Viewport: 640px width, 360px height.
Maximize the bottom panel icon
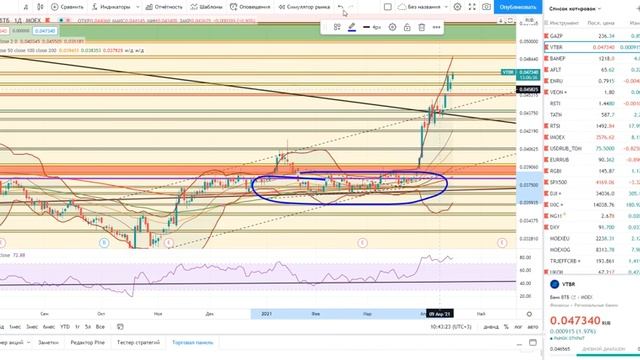pos(533,343)
